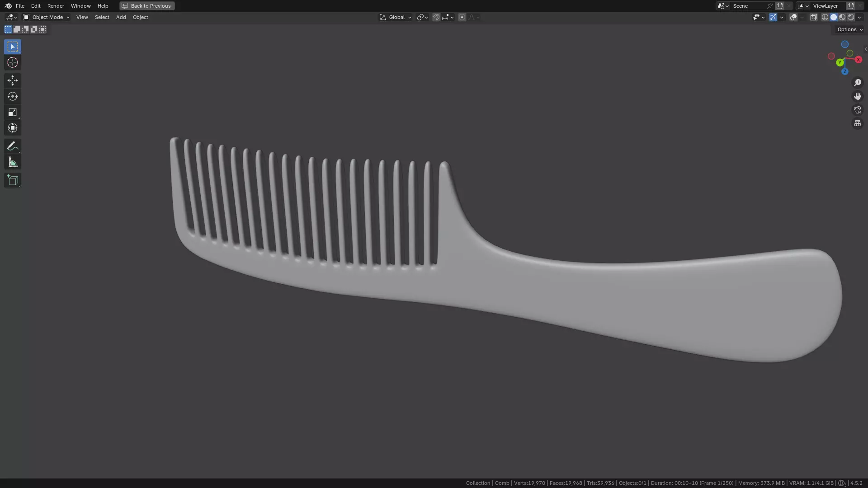The height and width of the screenshot is (488, 868).
Task: Open Global transform orientation dropdown
Action: pyautogui.click(x=396, y=17)
